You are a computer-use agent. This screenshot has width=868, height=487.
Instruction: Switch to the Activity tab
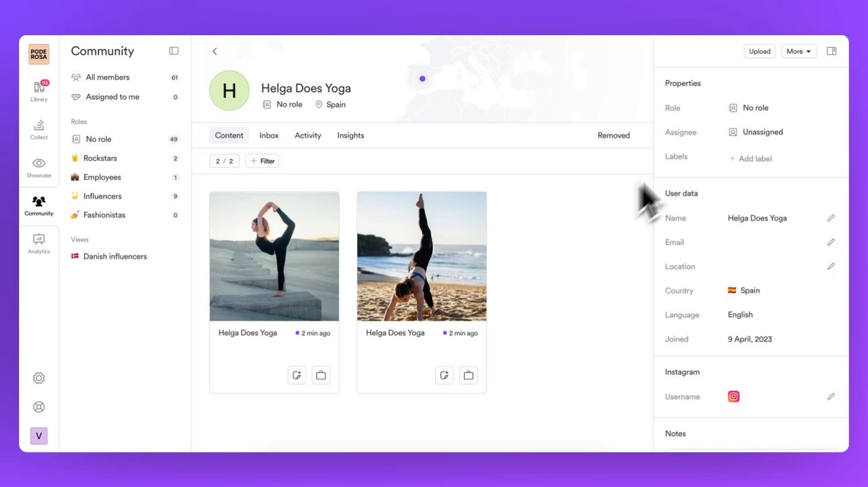click(x=308, y=135)
